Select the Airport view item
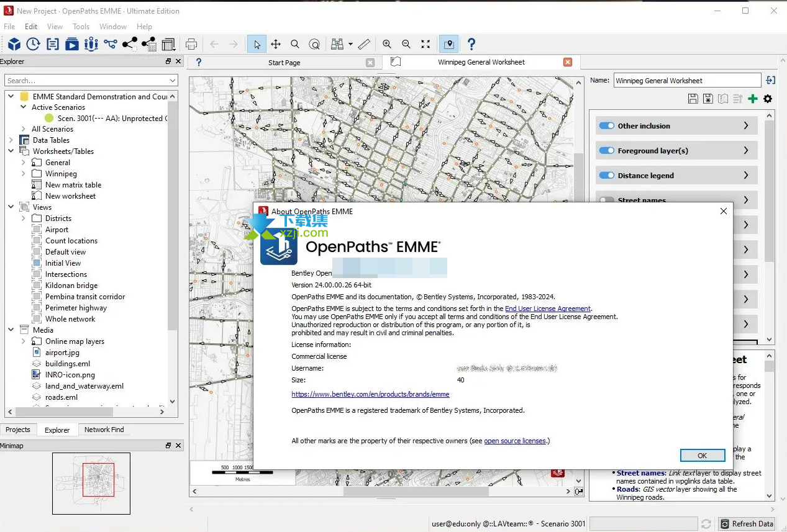This screenshot has height=532, width=787. pyautogui.click(x=57, y=230)
